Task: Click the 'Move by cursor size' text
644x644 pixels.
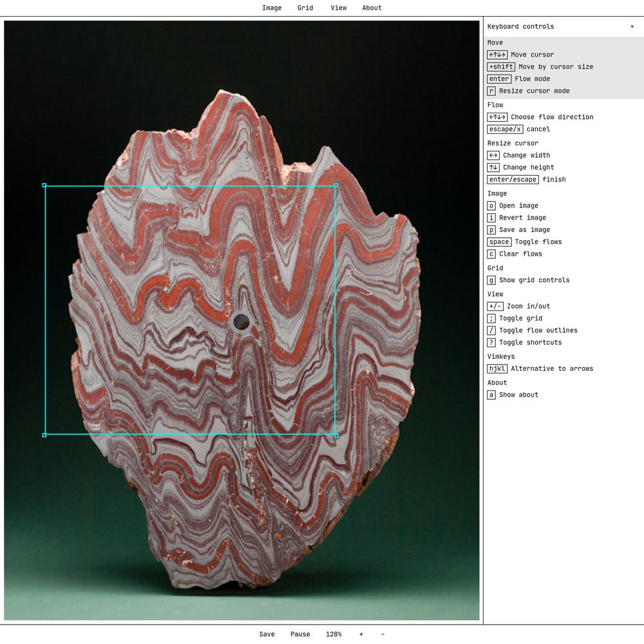Action: tap(556, 67)
